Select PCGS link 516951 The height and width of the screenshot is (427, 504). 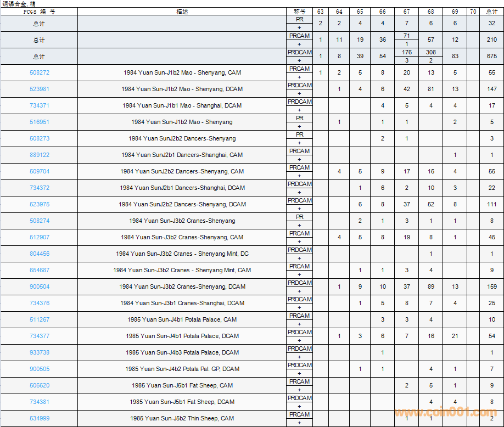[39, 122]
